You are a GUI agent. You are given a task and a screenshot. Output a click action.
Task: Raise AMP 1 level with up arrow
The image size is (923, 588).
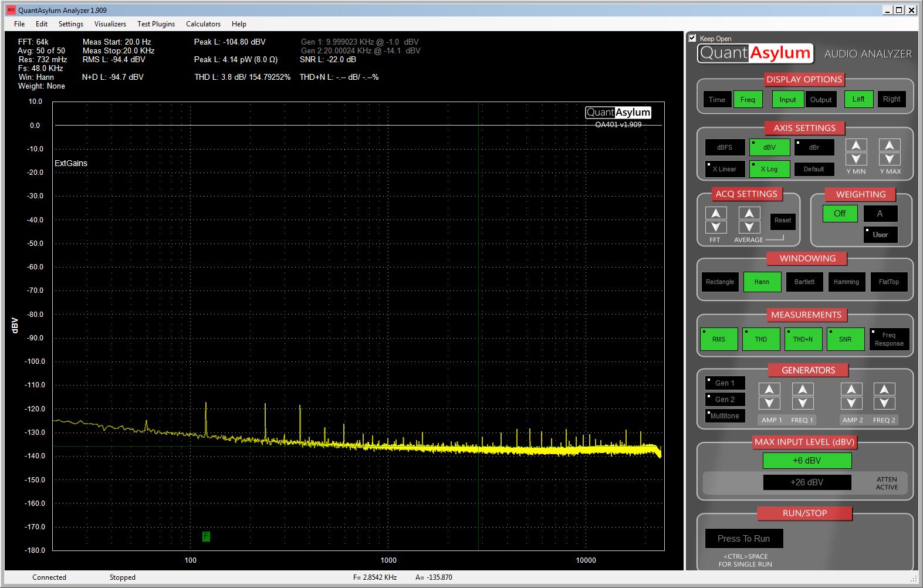click(769, 390)
